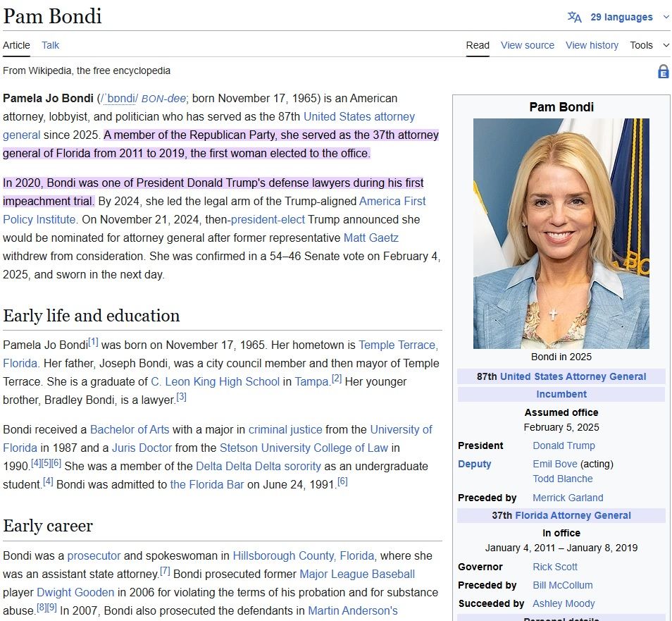The image size is (672, 621).
Task: Click the Pam Bondi page title heading
Action: click(x=52, y=17)
